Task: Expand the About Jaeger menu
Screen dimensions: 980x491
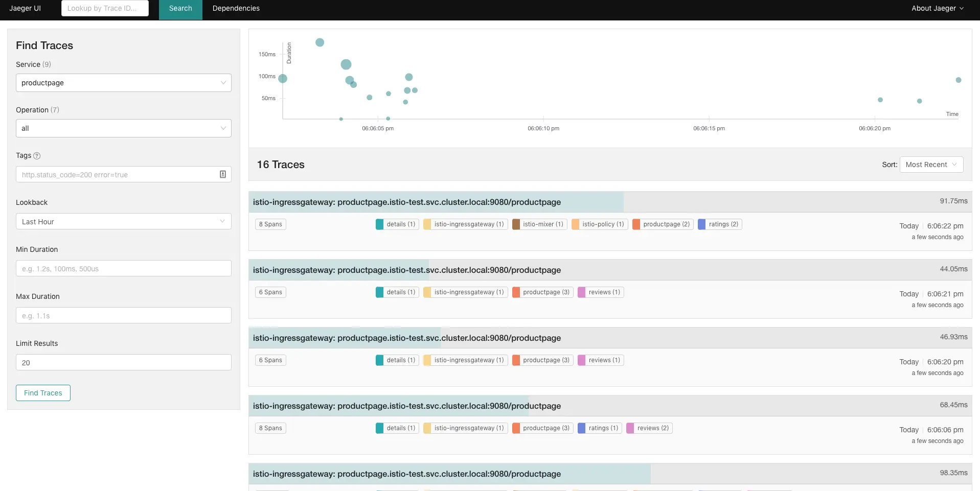Action: pyautogui.click(x=938, y=8)
